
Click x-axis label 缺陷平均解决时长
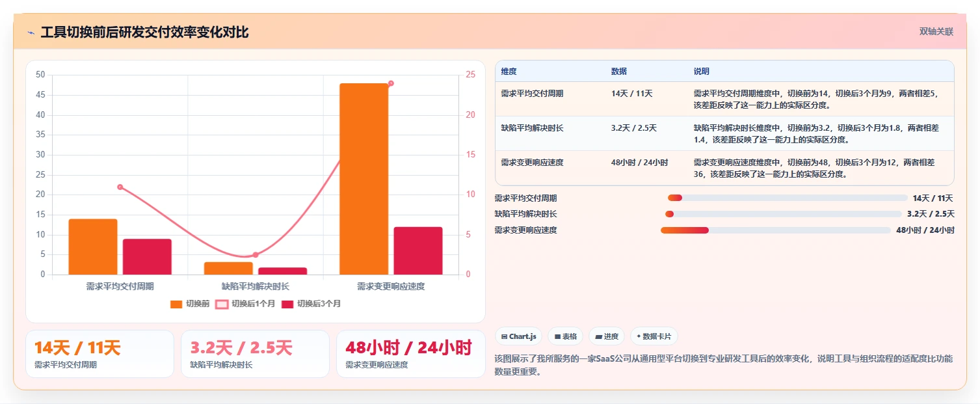pyautogui.click(x=256, y=286)
